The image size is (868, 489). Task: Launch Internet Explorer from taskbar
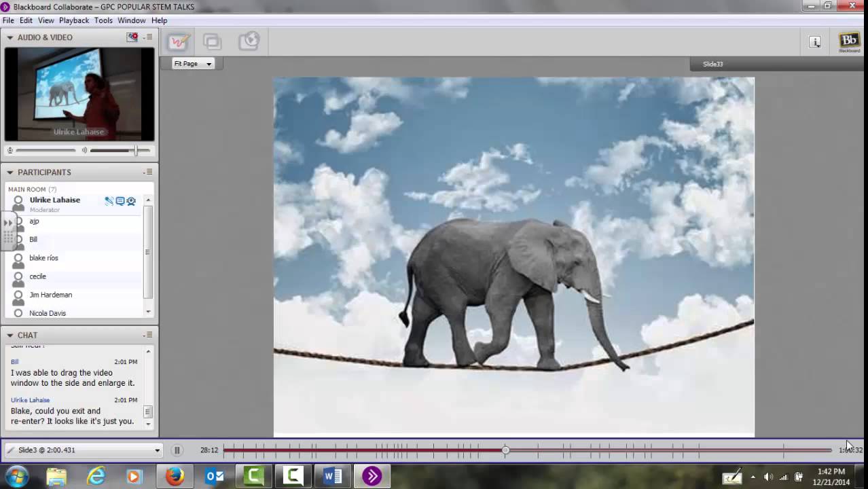(x=96, y=477)
